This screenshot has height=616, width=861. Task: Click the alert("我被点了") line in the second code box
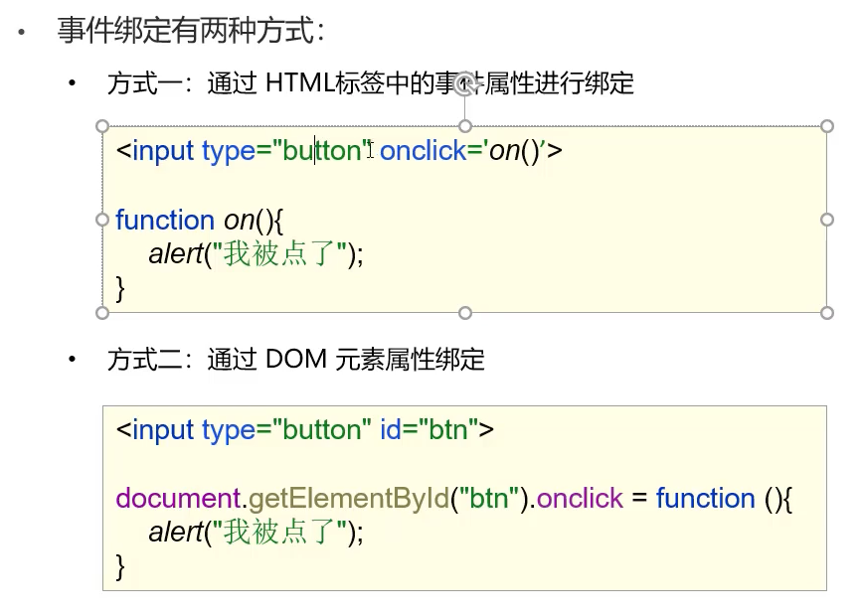click(x=256, y=533)
